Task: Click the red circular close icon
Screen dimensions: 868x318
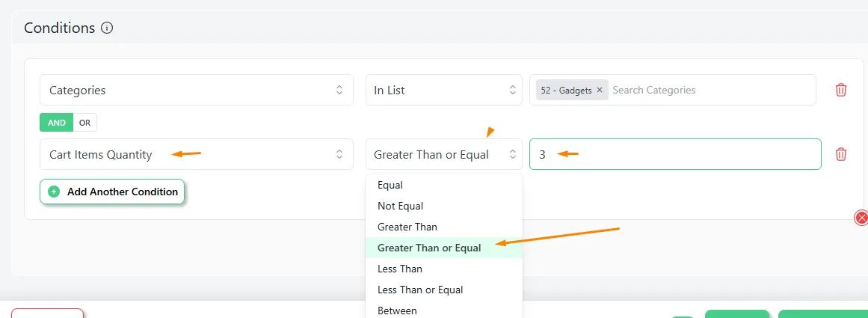Action: [861, 218]
